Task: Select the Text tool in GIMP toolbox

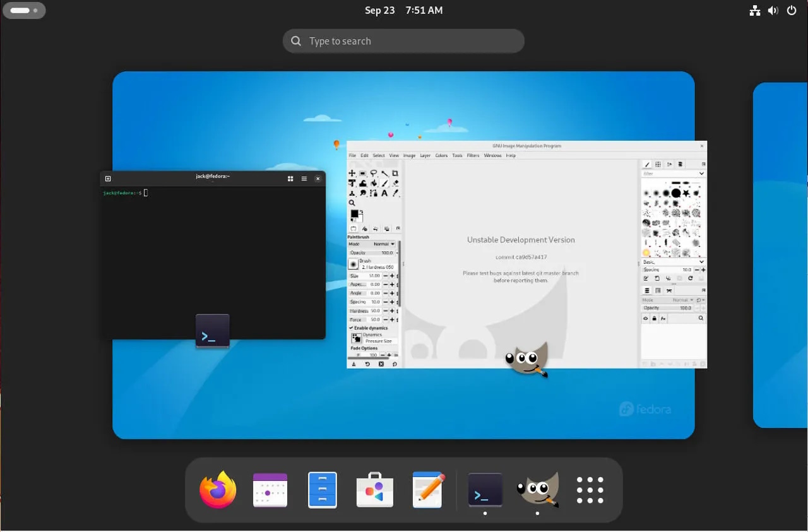Action: [384, 193]
